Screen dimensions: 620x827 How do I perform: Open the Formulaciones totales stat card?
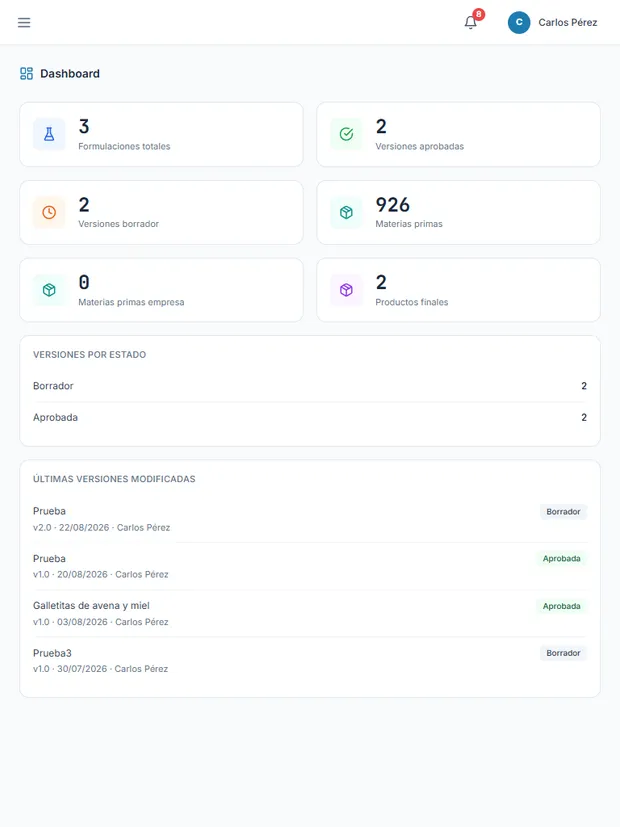click(161, 134)
